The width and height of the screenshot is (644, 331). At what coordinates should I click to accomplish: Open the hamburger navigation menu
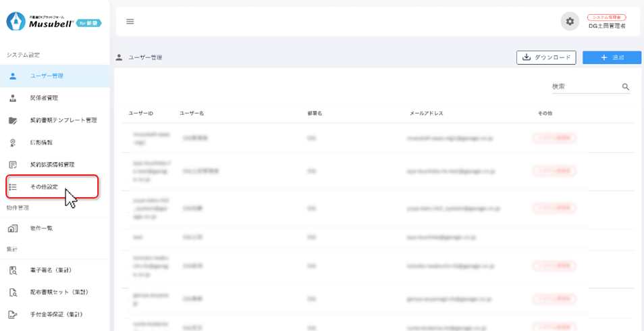coord(130,22)
